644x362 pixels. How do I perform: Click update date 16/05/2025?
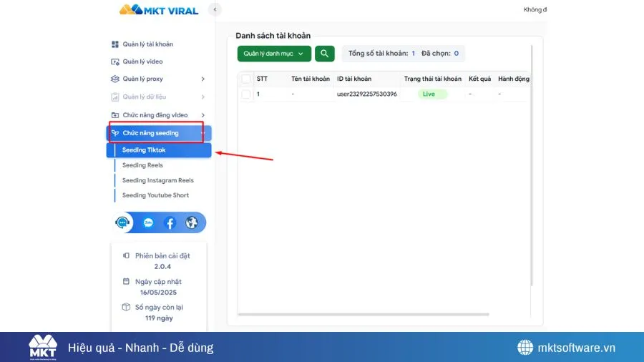(x=158, y=292)
